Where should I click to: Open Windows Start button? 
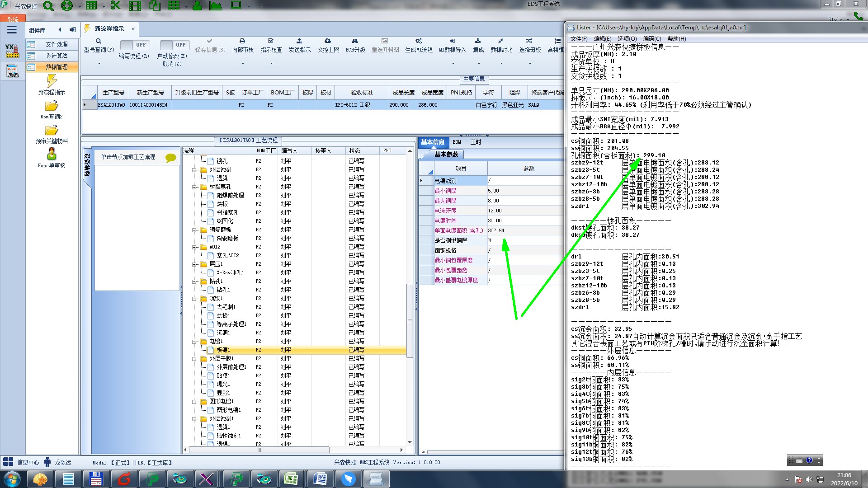pos(12,479)
